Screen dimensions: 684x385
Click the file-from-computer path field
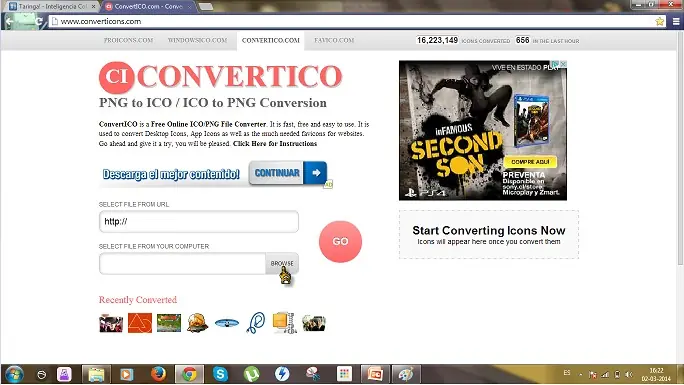182,263
